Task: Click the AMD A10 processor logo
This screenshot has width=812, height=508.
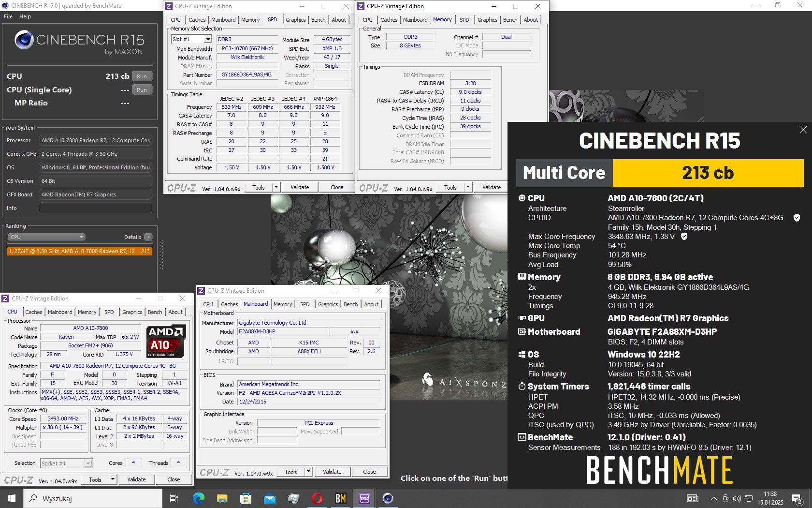Action: [166, 341]
